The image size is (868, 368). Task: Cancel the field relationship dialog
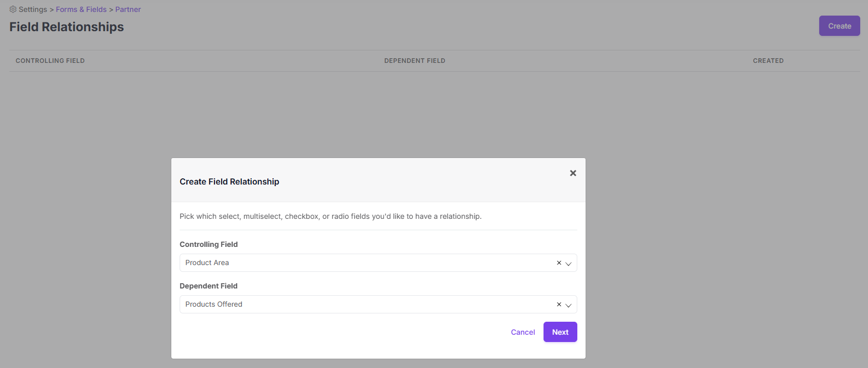pyautogui.click(x=523, y=332)
